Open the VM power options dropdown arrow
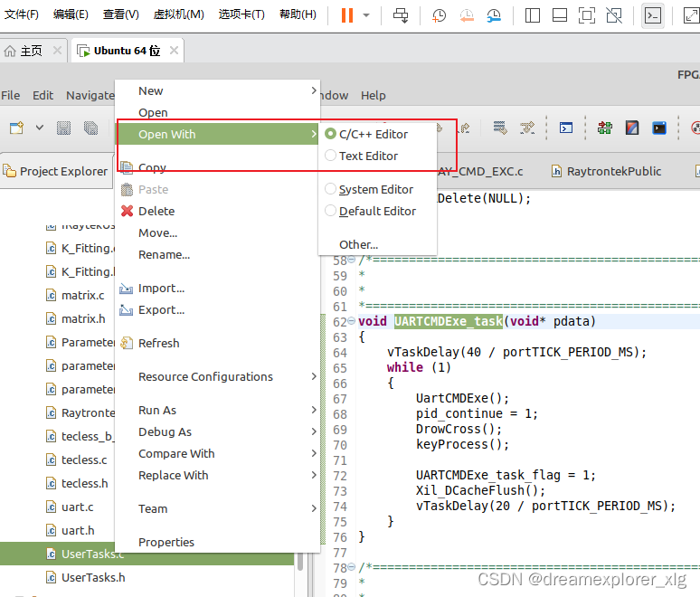Viewport: 700px width, 597px height. pyautogui.click(x=366, y=15)
